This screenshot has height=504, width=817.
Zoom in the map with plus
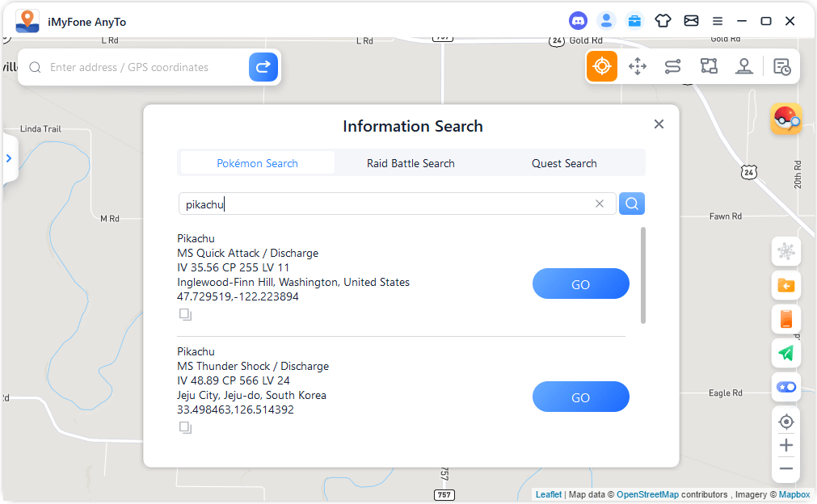pos(786,445)
